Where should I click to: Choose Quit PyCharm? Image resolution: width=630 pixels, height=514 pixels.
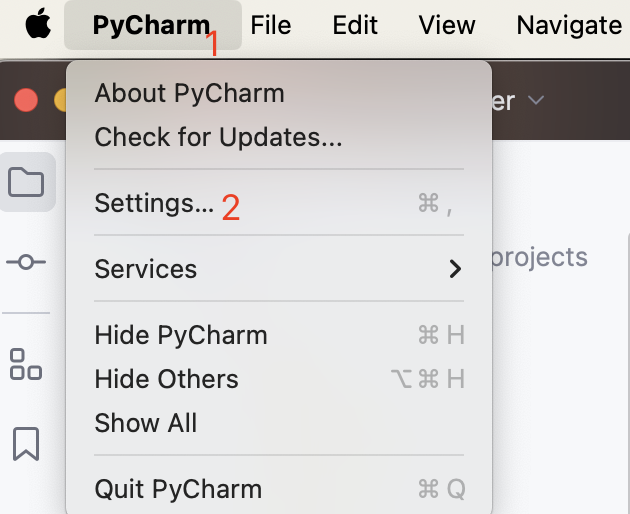(178, 489)
